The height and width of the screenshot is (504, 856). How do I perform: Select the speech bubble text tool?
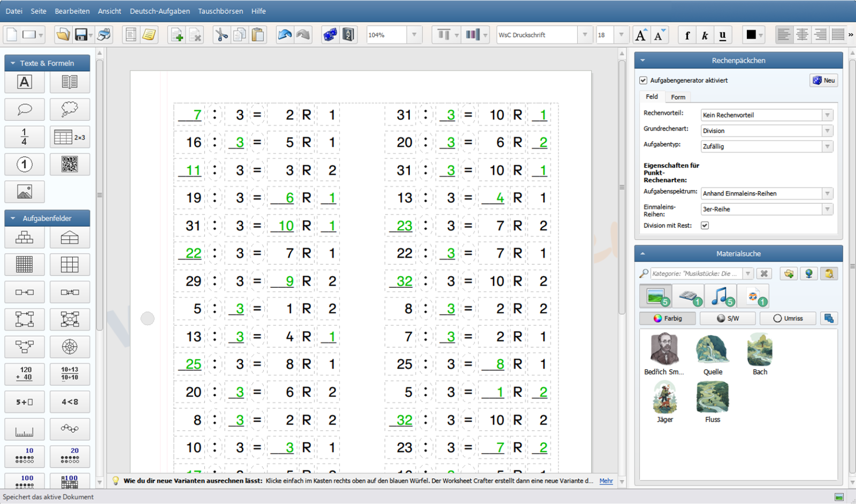[24, 110]
